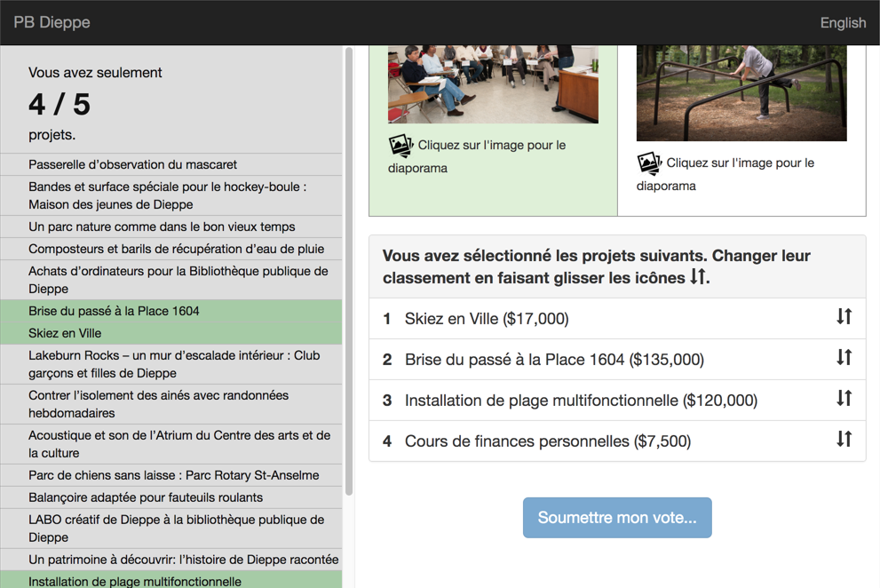Click the PB Dieppe header
This screenshot has width=880, height=588.
(x=51, y=22)
